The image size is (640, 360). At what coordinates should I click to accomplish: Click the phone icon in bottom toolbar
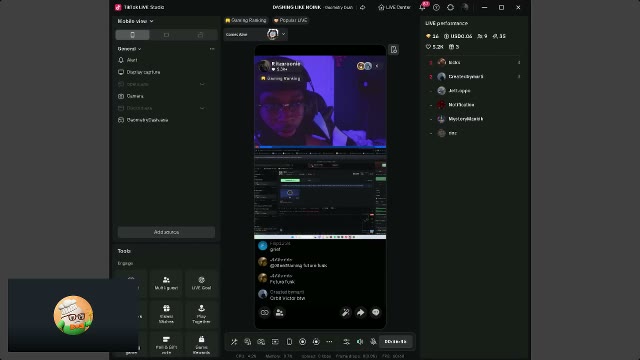tap(289, 342)
